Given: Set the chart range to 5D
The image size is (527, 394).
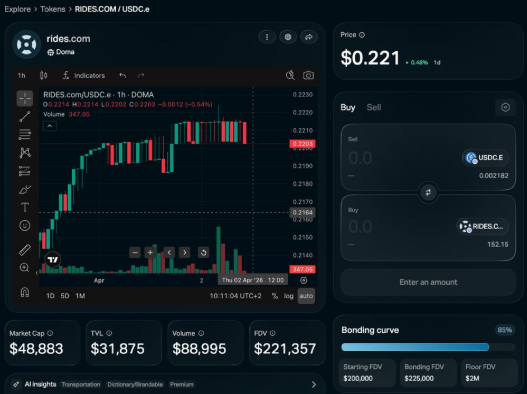Looking at the screenshot, I should pyautogui.click(x=65, y=296).
